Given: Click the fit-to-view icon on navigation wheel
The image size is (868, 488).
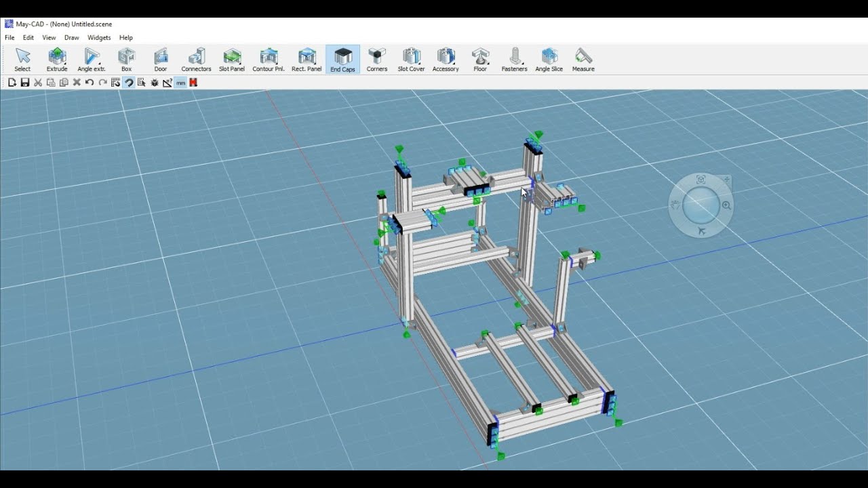Looking at the screenshot, I should tap(701, 180).
